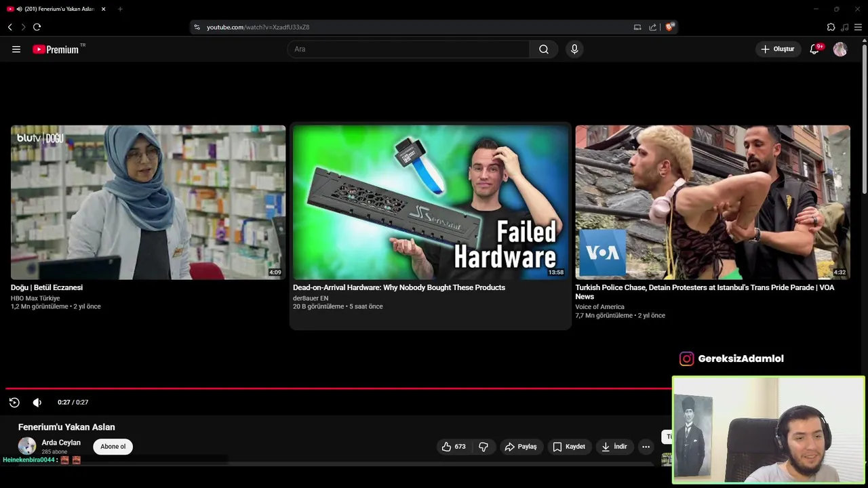Open the browser extensions puzzle icon

click(x=831, y=27)
